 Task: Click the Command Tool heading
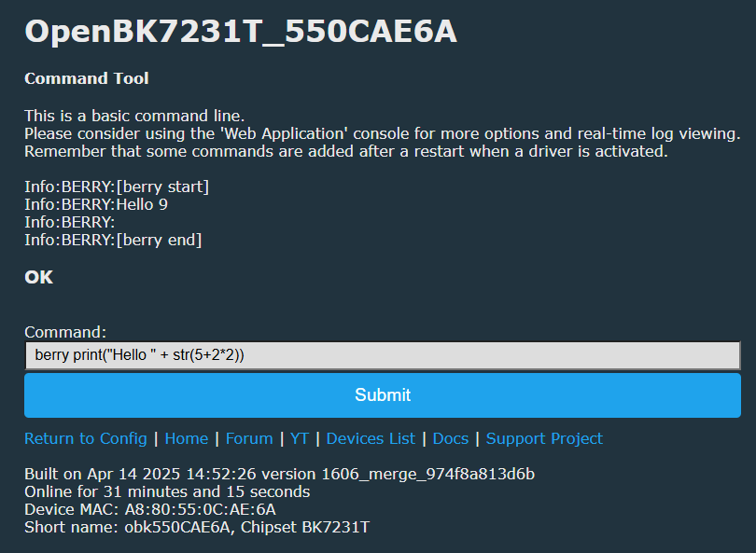[87, 78]
